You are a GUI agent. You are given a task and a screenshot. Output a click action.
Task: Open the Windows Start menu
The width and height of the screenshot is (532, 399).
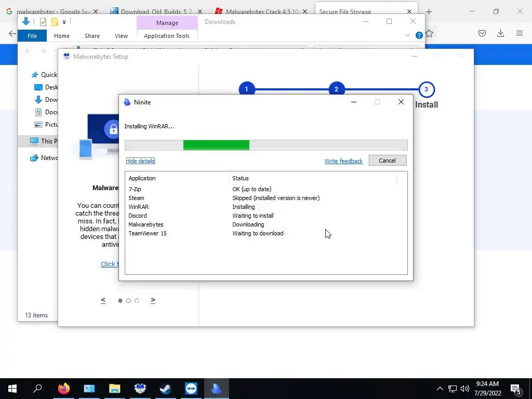(12, 389)
